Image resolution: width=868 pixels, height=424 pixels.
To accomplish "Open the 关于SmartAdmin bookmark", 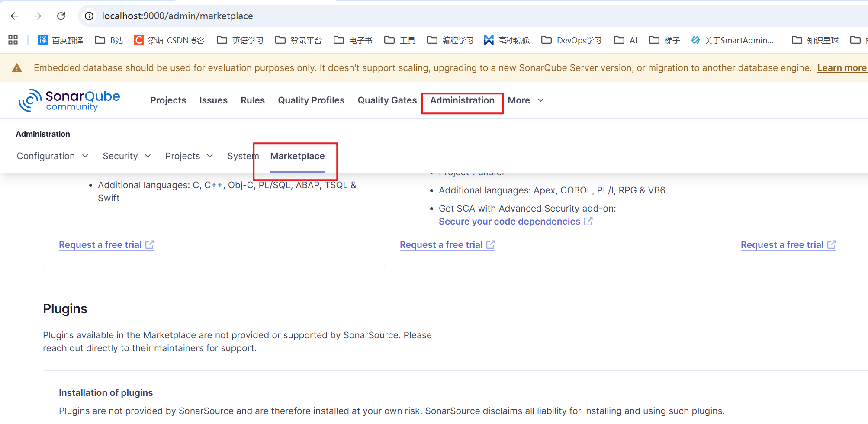I will (x=733, y=40).
